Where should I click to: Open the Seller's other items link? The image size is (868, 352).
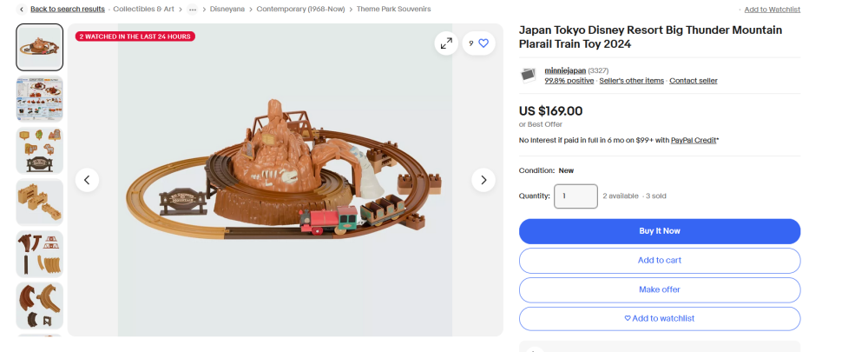point(631,81)
